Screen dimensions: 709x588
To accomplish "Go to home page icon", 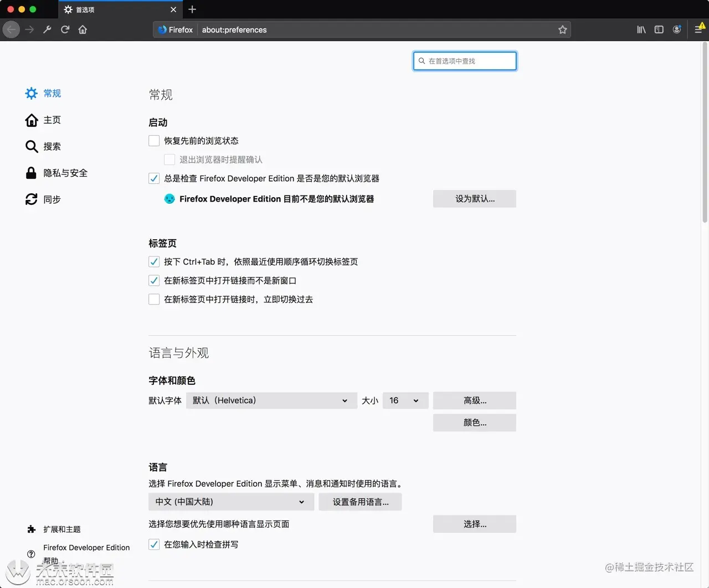I will tap(83, 29).
